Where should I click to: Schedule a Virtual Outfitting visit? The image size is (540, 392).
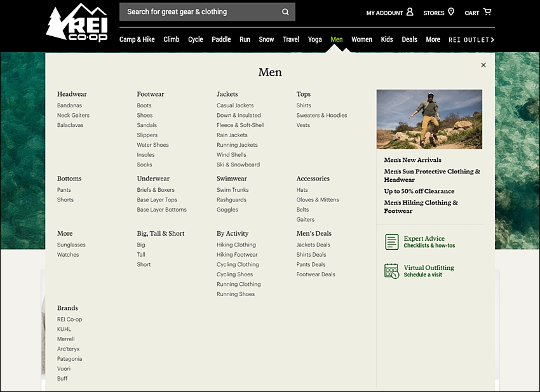pyautogui.click(x=429, y=271)
